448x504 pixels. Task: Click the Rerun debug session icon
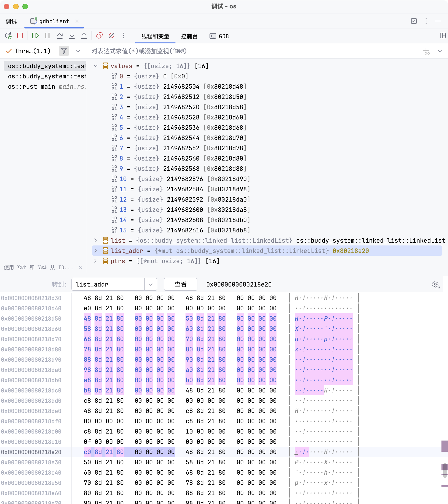coord(8,36)
